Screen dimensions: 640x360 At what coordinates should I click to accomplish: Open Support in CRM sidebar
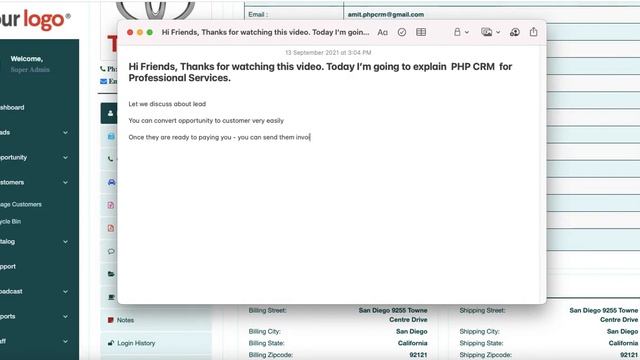click(x=8, y=267)
